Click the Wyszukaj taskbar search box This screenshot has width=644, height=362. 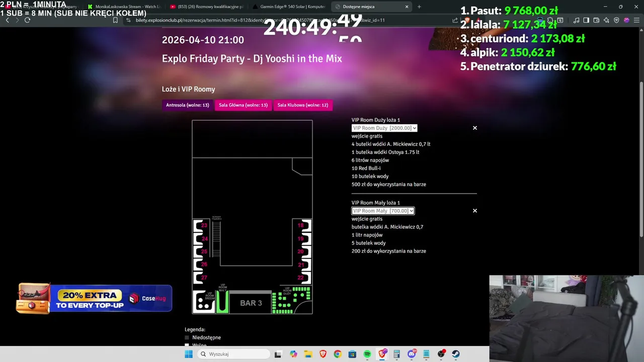click(x=232, y=354)
